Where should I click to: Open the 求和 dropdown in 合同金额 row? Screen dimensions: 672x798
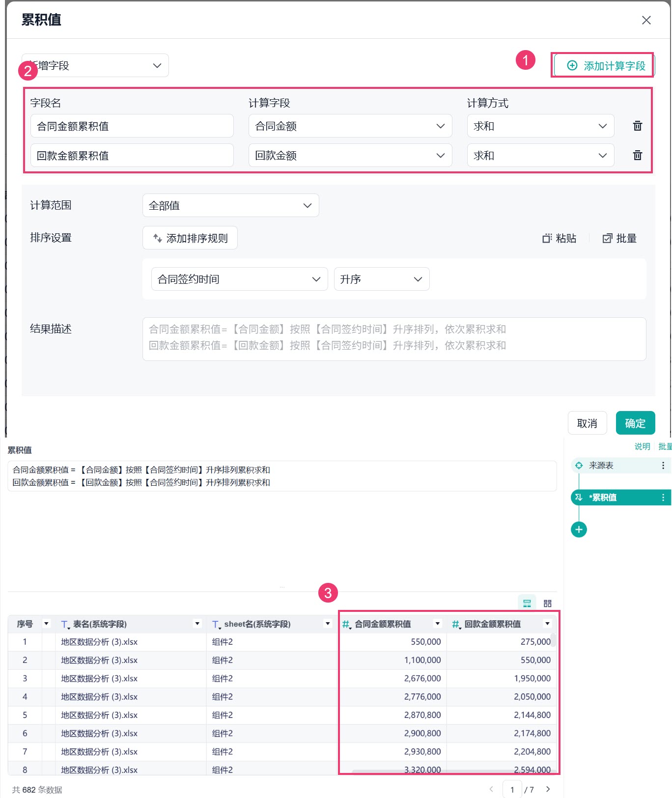tap(540, 126)
